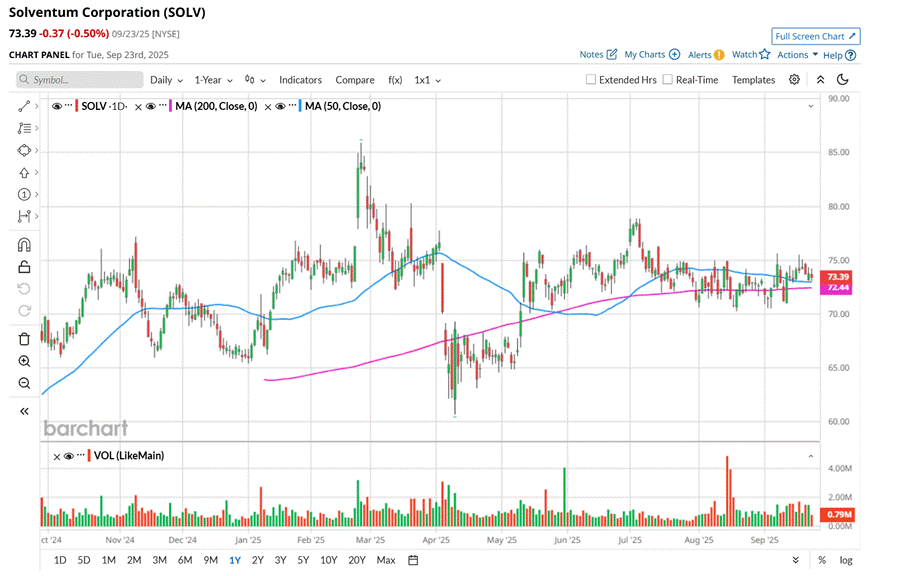Hide the MA 200 indicator
Image resolution: width=902 pixels, height=576 pixels.
(151, 106)
